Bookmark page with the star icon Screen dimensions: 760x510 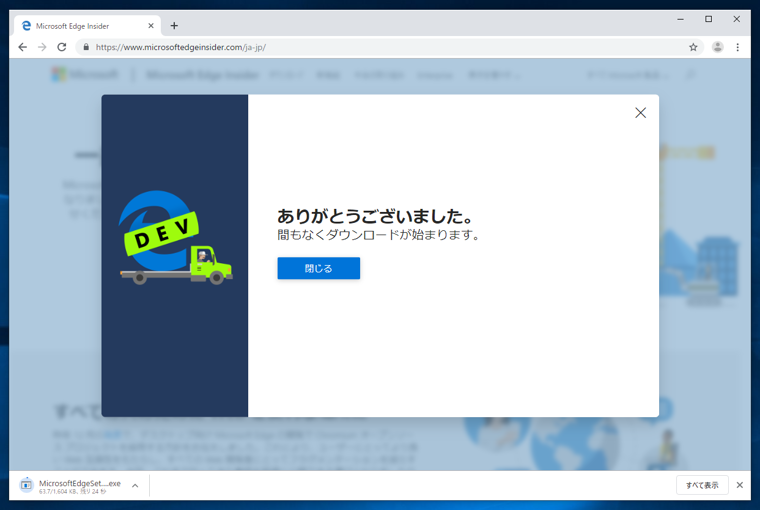point(693,47)
